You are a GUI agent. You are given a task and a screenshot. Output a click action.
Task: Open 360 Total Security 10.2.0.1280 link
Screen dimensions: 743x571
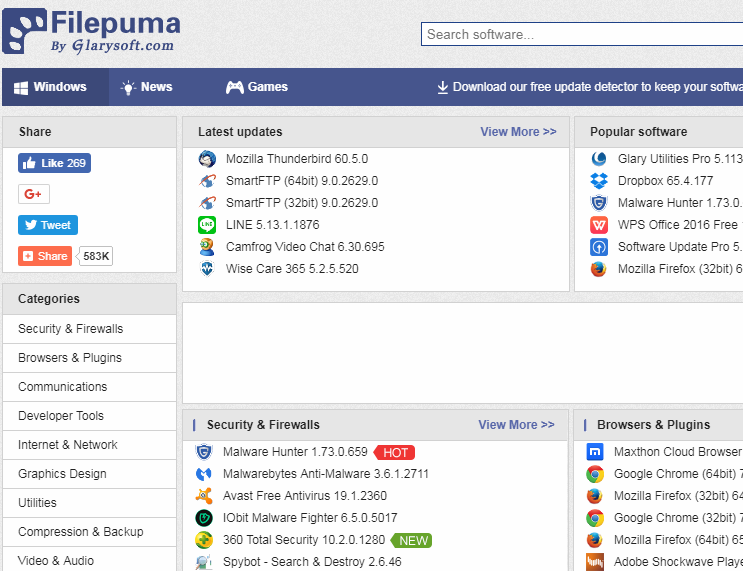(304, 540)
